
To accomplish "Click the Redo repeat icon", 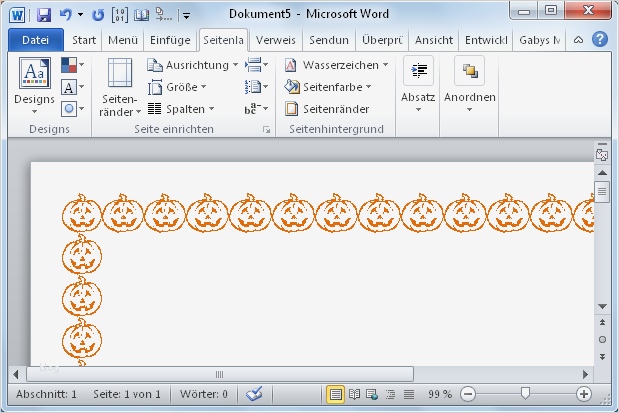I will [x=98, y=15].
